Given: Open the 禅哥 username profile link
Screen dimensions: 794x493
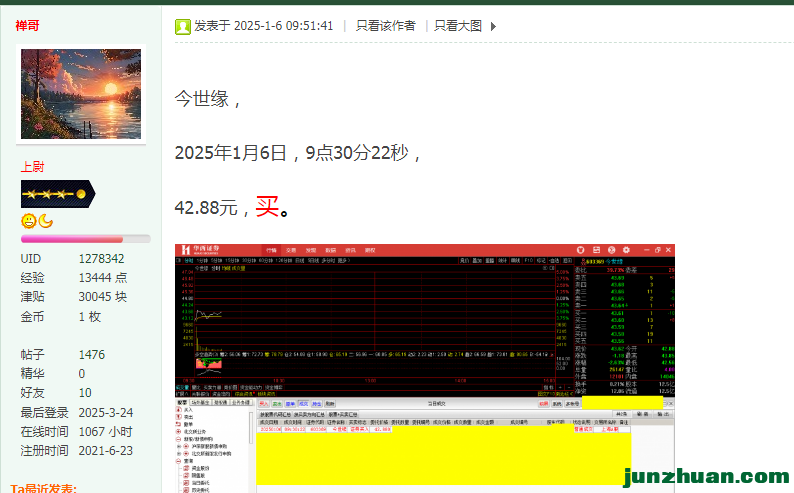Looking at the screenshot, I should coord(29,25).
